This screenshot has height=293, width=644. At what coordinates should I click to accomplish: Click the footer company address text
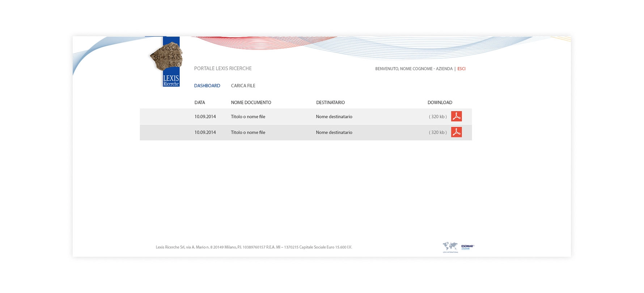[x=254, y=247]
